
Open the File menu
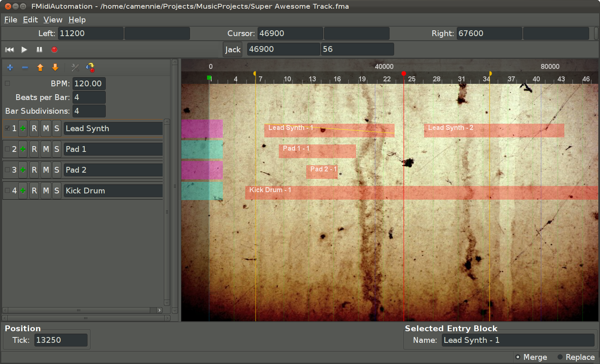coord(10,20)
